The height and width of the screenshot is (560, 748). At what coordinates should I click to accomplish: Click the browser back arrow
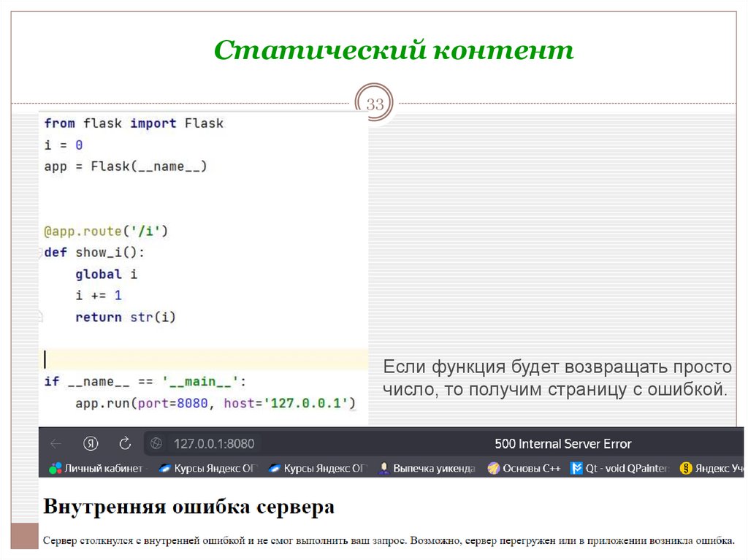click(56, 444)
